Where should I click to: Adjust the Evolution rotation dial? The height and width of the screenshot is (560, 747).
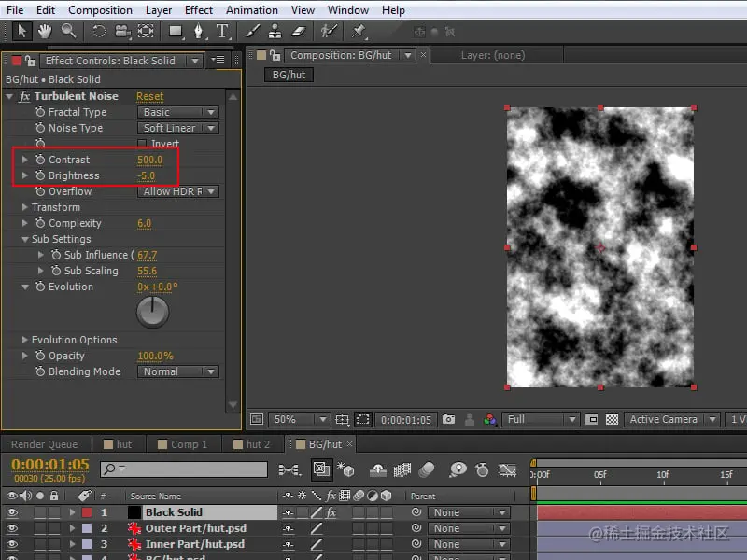click(x=152, y=313)
